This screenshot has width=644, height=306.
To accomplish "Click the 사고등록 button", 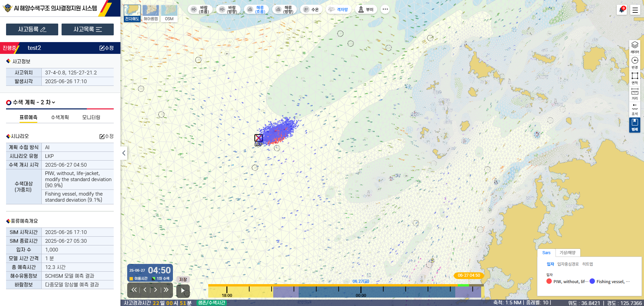I will pyautogui.click(x=32, y=30).
